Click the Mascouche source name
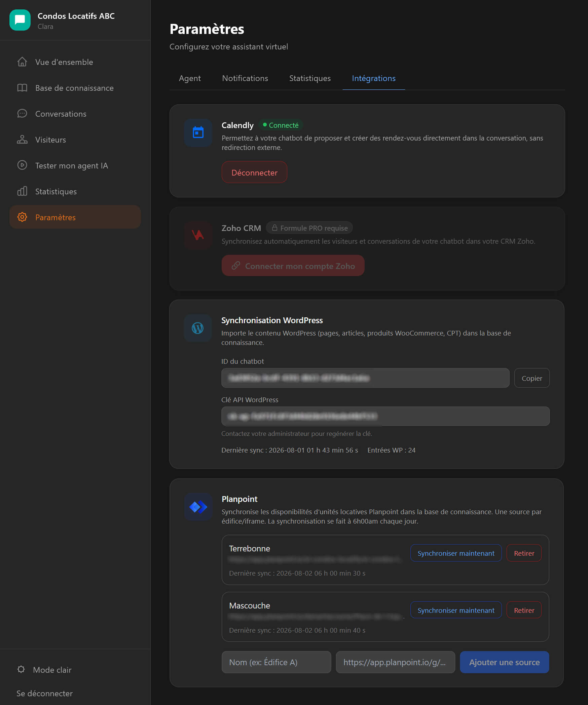Viewport: 588px width, 705px height. point(249,605)
